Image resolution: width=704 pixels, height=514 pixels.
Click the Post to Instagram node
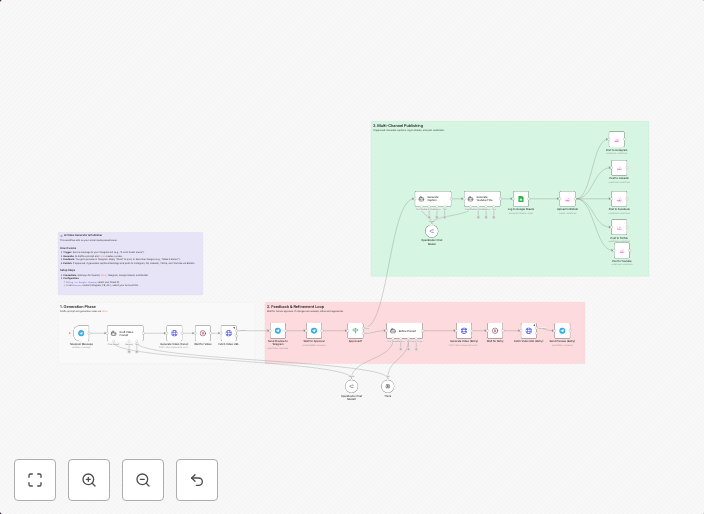click(617, 139)
